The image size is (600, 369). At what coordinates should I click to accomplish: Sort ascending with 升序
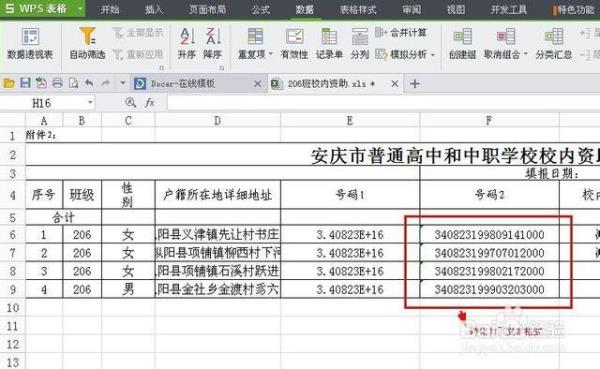click(187, 44)
